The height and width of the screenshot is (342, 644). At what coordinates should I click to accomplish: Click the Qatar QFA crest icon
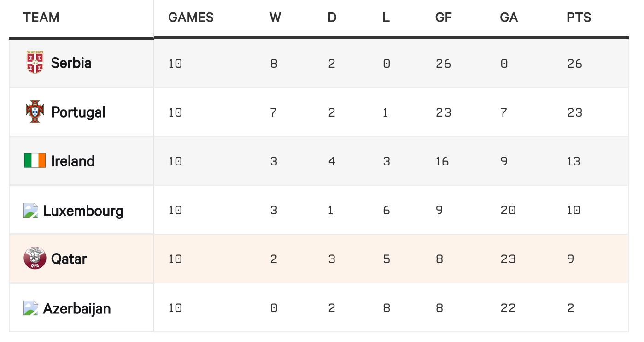(35, 259)
